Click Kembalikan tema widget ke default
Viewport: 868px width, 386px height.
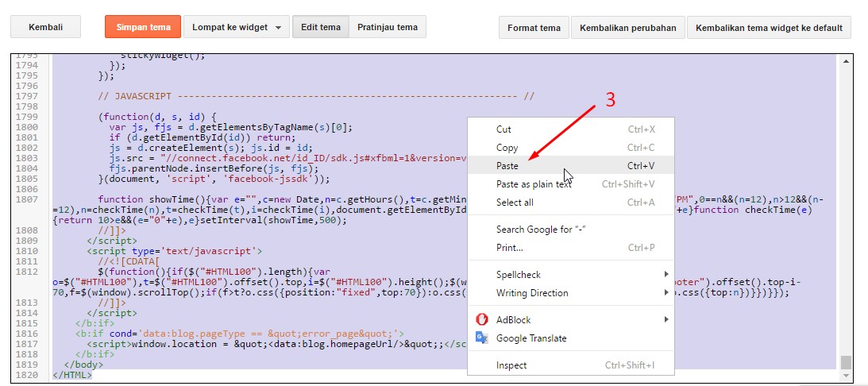pyautogui.click(x=769, y=28)
